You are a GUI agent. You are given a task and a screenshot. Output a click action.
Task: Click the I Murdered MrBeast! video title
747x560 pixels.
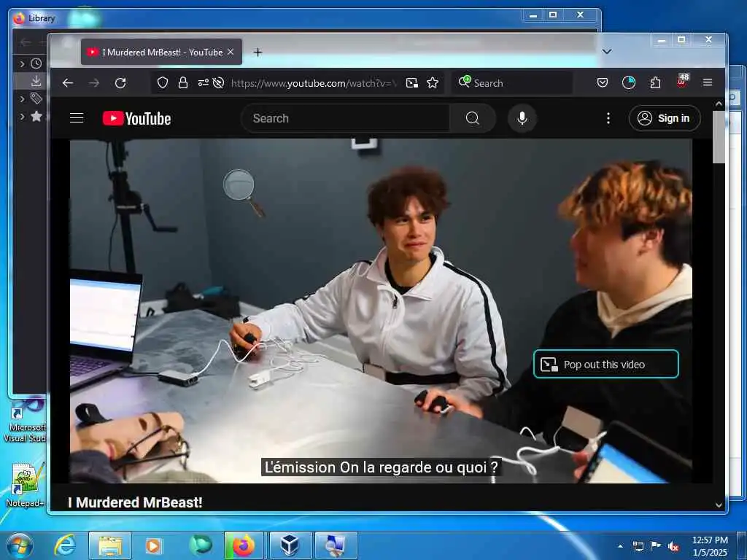[135, 502]
